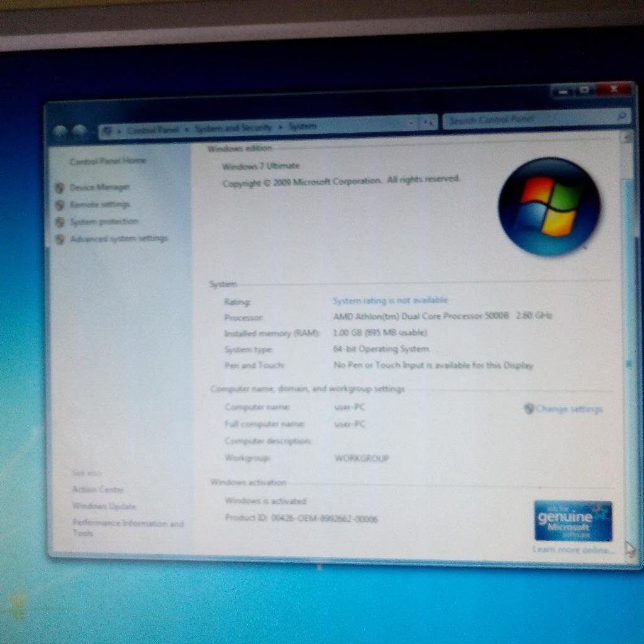Click Windows is activated text
The image size is (644, 644).
pyautogui.click(x=266, y=501)
